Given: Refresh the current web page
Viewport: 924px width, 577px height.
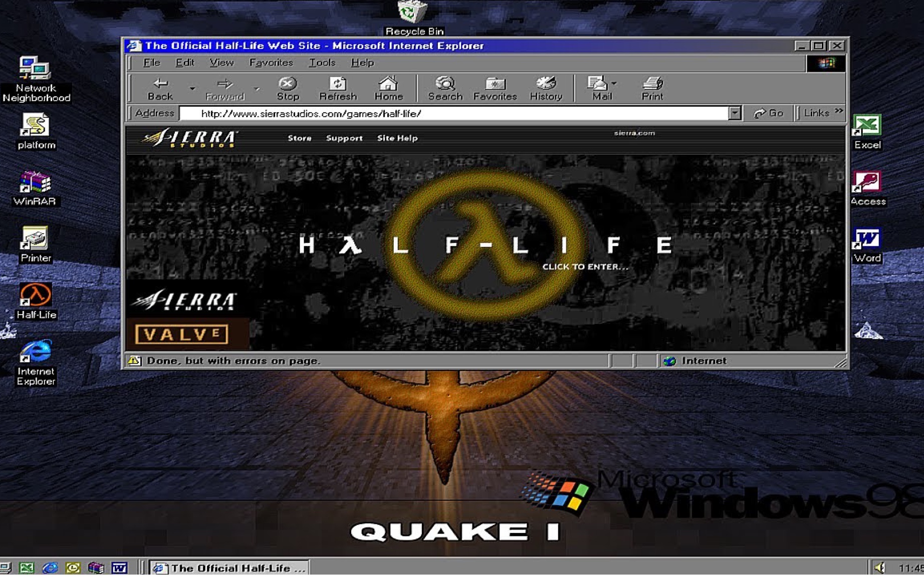Looking at the screenshot, I should [x=338, y=89].
